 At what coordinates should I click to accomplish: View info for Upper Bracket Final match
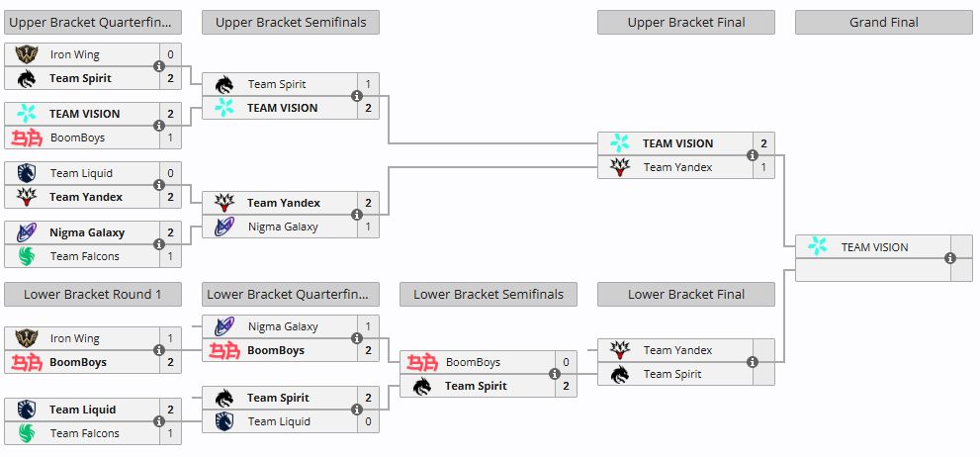pyautogui.click(x=753, y=155)
